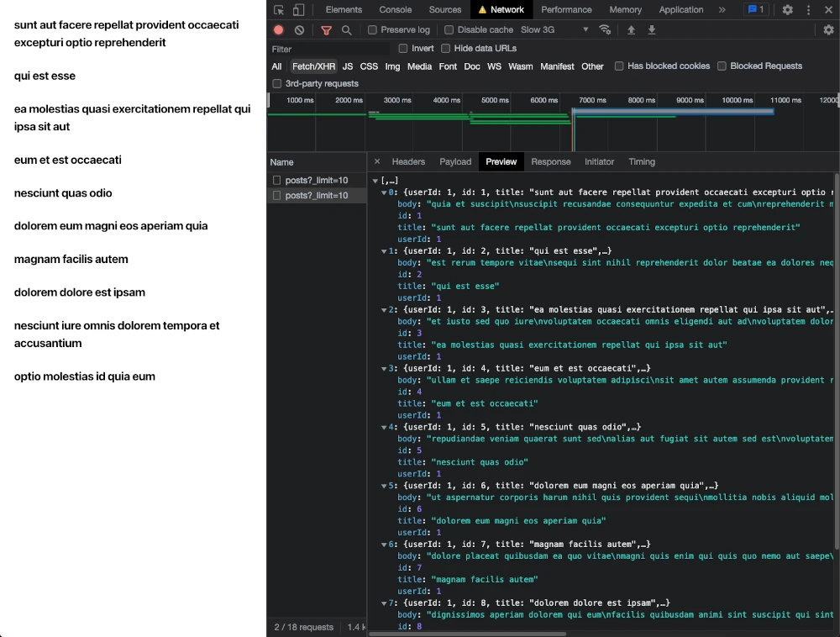Open the 'qui est esse' post link
The width and height of the screenshot is (840, 637).
coord(46,76)
